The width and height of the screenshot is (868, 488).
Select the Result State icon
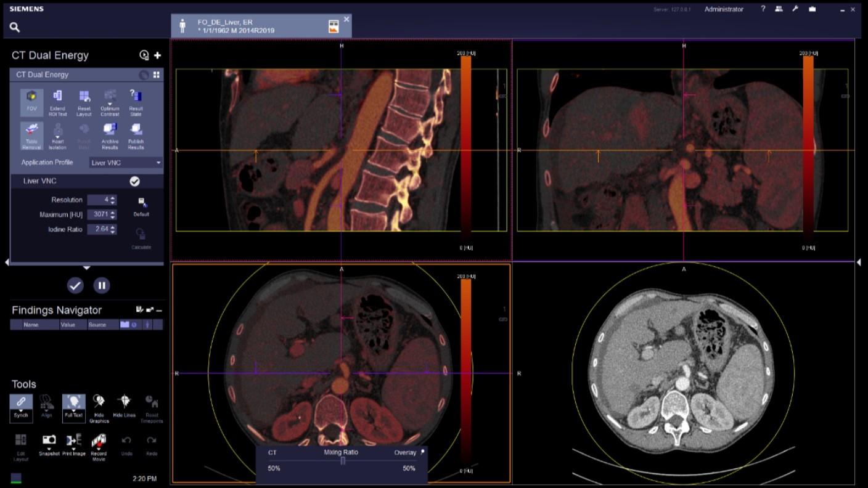(x=135, y=100)
